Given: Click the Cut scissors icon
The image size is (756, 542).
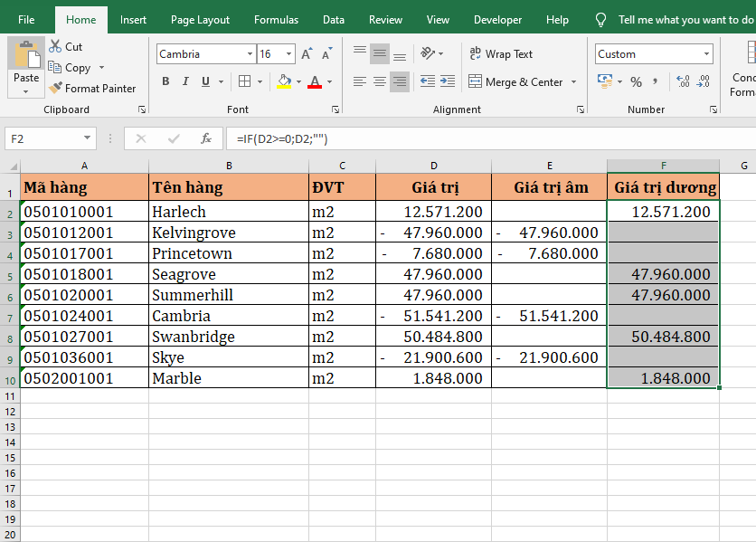Looking at the screenshot, I should 56,46.
